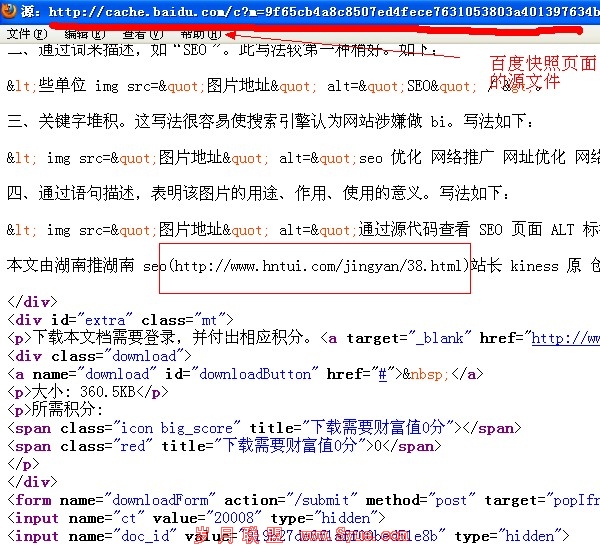Click the line starting "三、关键字堆积"
Screen dimensions: 600x545
270,121
